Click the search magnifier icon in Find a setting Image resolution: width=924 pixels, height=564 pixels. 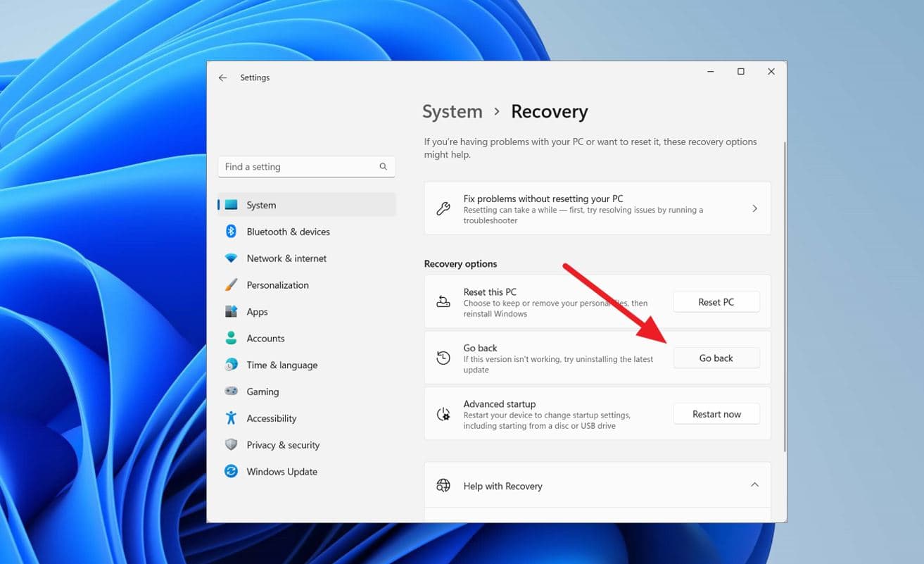point(383,167)
